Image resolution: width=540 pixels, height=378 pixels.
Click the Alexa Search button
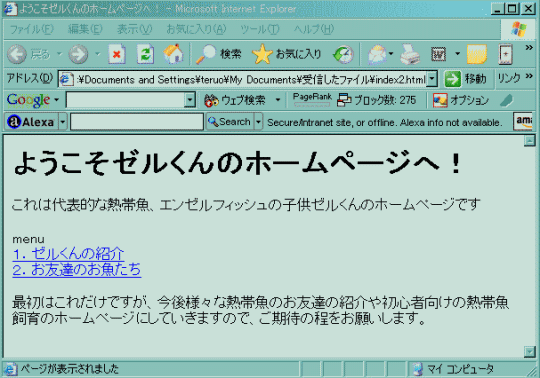(229, 122)
